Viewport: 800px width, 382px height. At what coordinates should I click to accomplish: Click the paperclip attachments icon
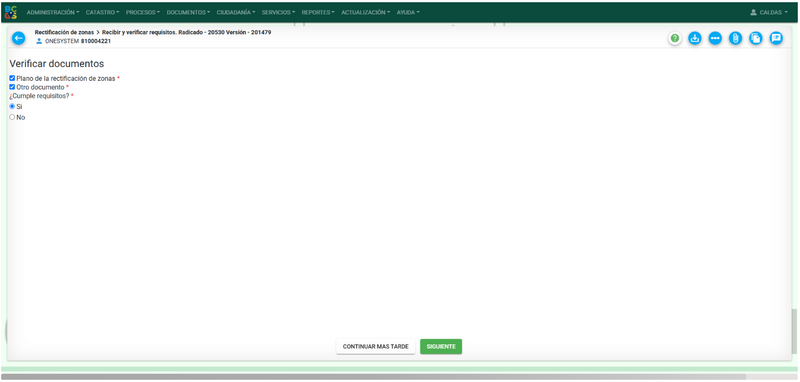pyautogui.click(x=735, y=38)
